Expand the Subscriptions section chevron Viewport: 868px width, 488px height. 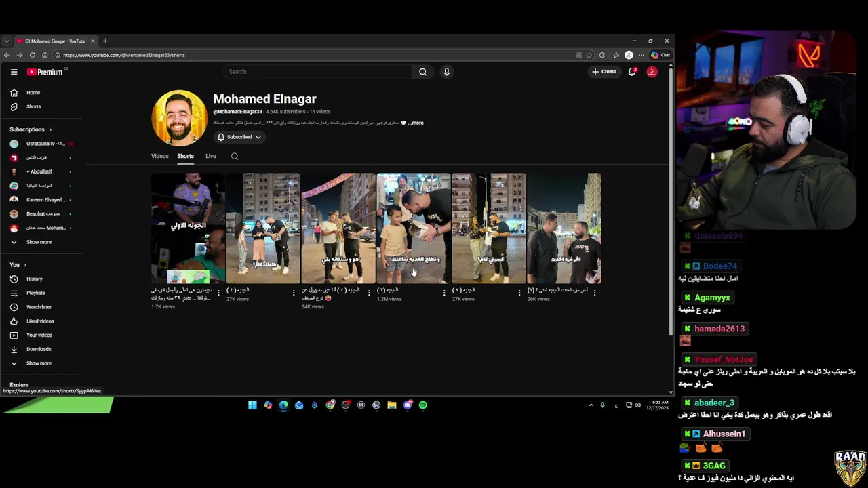pos(50,129)
